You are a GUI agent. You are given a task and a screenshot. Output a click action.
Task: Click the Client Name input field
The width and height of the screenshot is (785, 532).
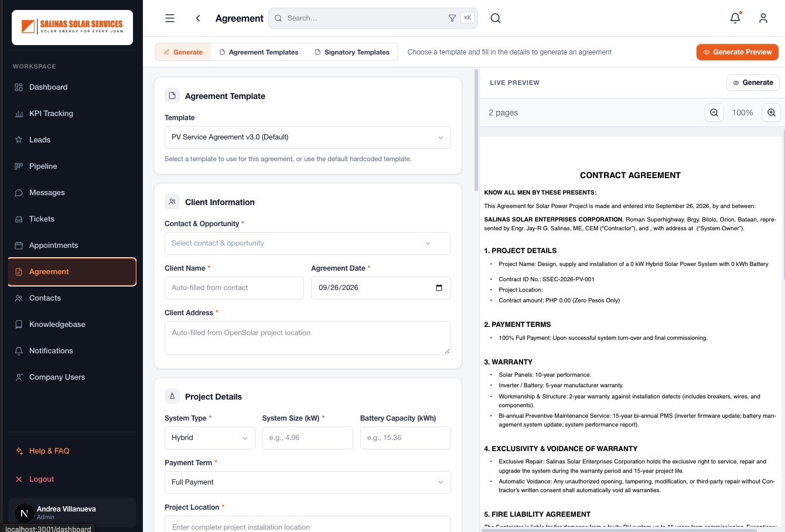234,288
